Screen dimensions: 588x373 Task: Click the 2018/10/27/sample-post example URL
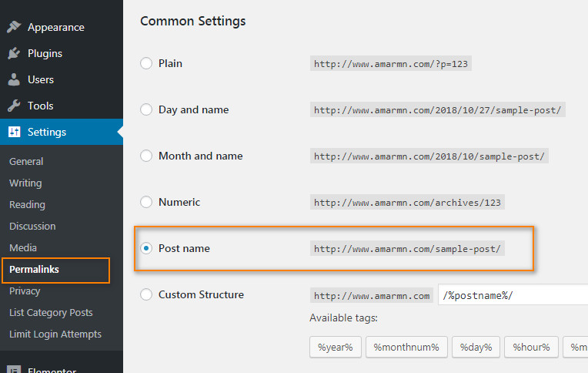click(x=438, y=109)
